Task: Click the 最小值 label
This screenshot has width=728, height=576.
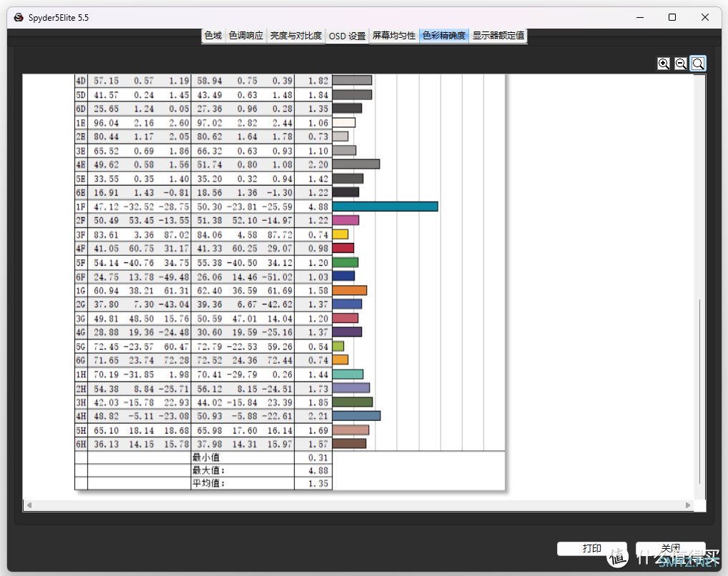Action: [x=206, y=457]
